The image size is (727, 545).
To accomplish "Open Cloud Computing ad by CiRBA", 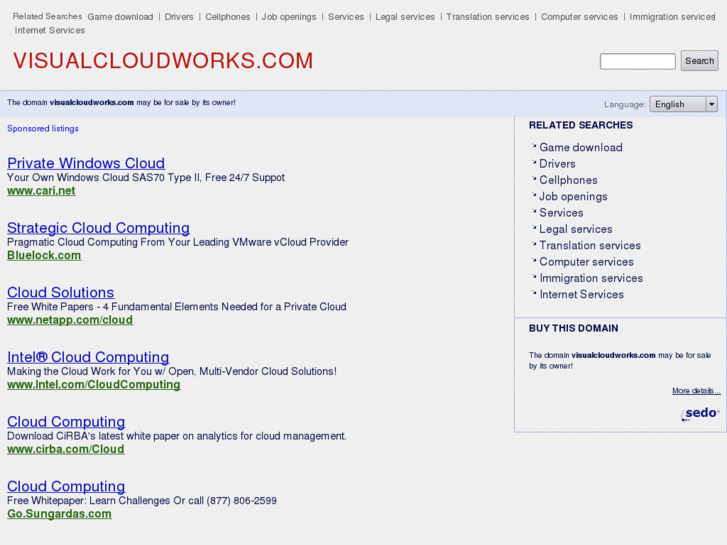I will tap(66, 421).
